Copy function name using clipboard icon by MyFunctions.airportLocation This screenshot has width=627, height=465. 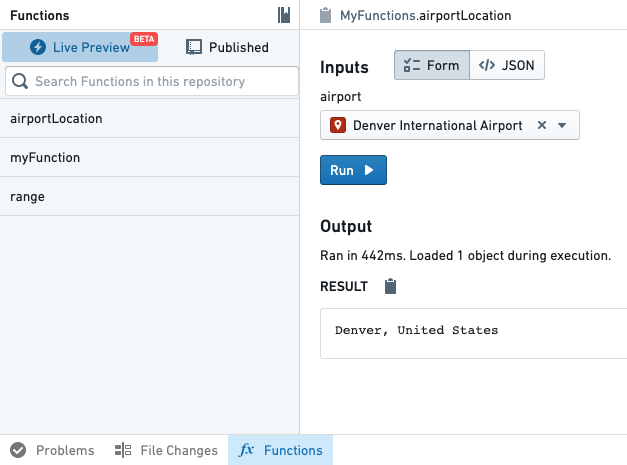coord(325,16)
